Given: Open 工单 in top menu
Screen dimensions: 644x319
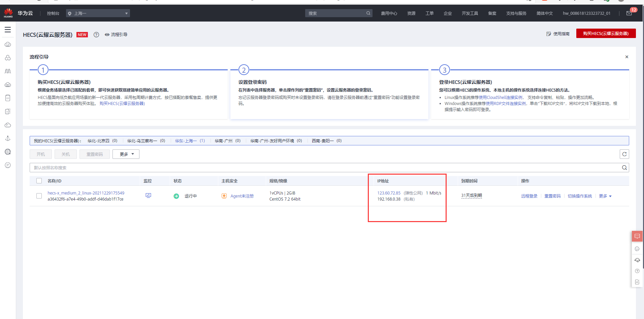Looking at the screenshot, I should tap(429, 13).
